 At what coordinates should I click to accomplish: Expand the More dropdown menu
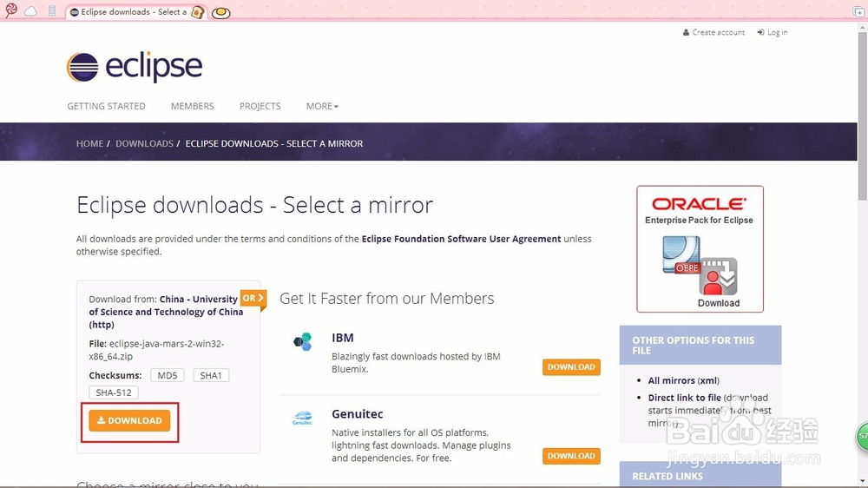pos(322,106)
